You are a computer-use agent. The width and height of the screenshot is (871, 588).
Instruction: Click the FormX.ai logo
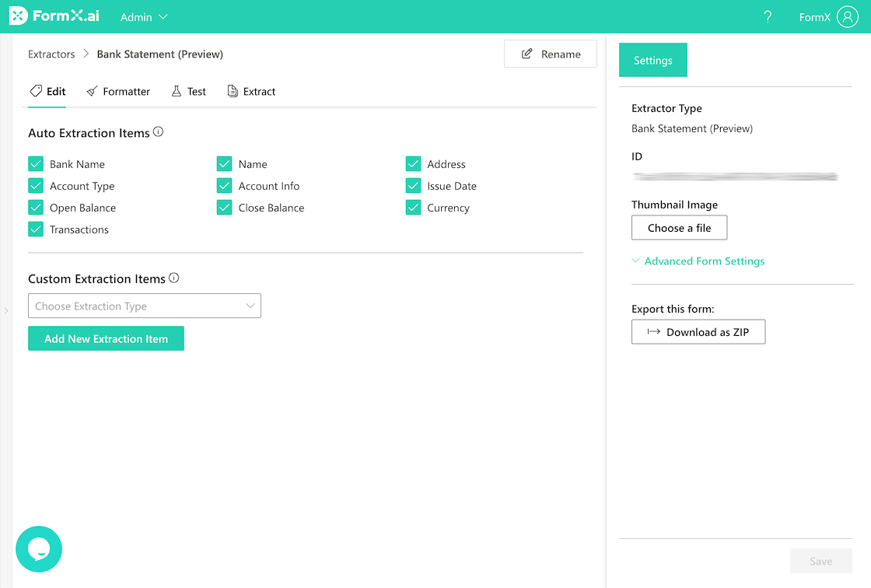point(54,16)
